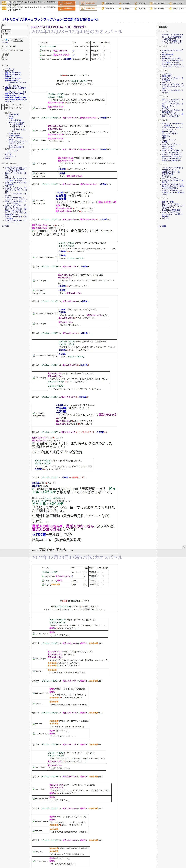Go to トップページ in the menu
The height and width of the screenshot is (868, 186).
click(10, 69)
